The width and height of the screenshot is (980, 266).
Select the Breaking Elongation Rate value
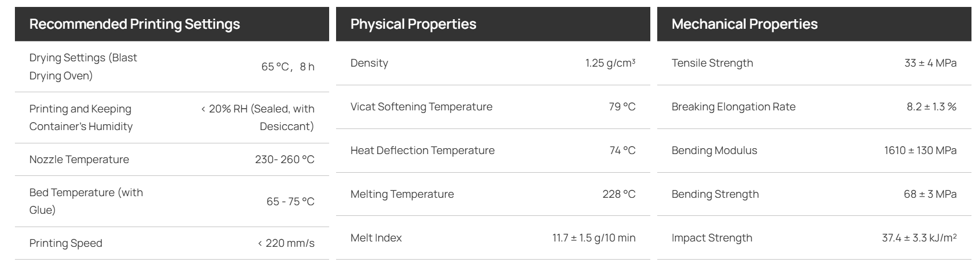pyautogui.click(x=932, y=107)
